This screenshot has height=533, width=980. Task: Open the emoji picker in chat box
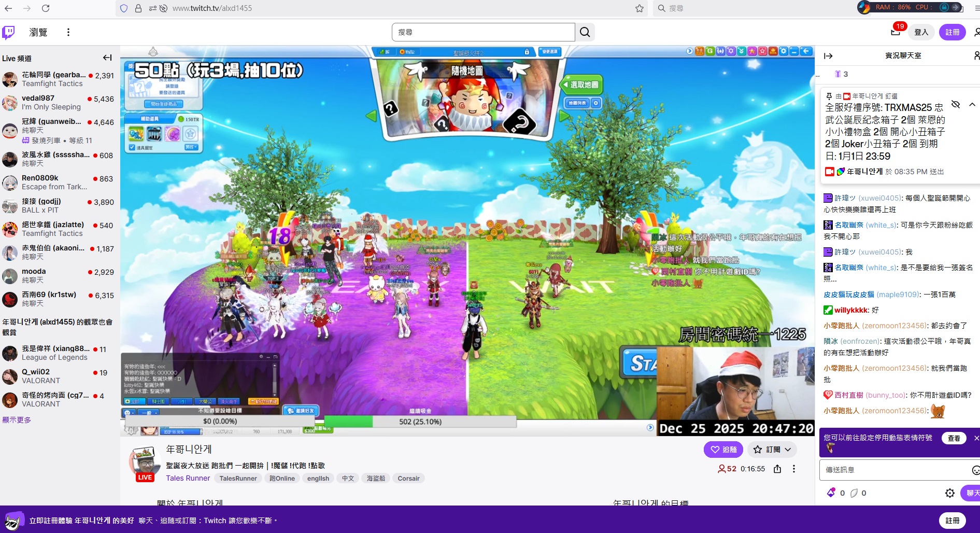[x=975, y=470]
